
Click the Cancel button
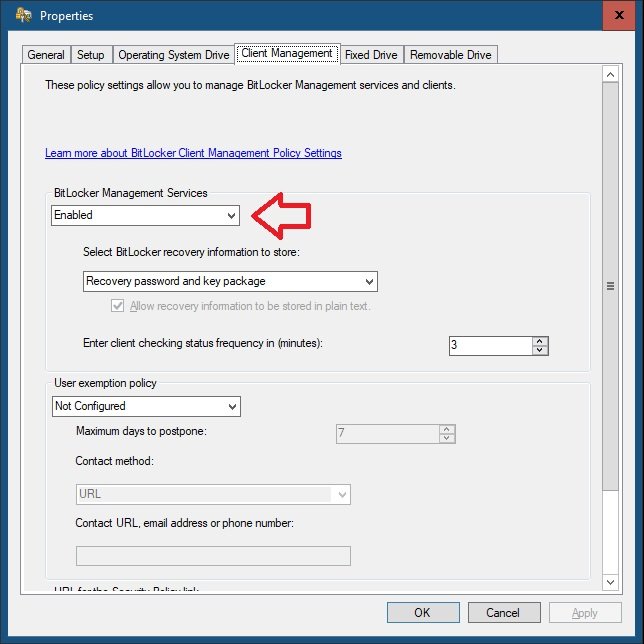(504, 613)
